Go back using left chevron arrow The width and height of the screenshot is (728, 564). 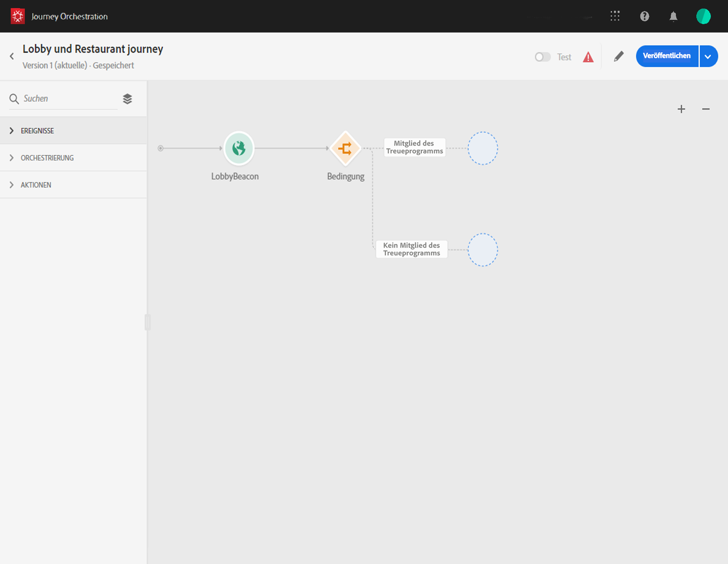pyautogui.click(x=12, y=56)
